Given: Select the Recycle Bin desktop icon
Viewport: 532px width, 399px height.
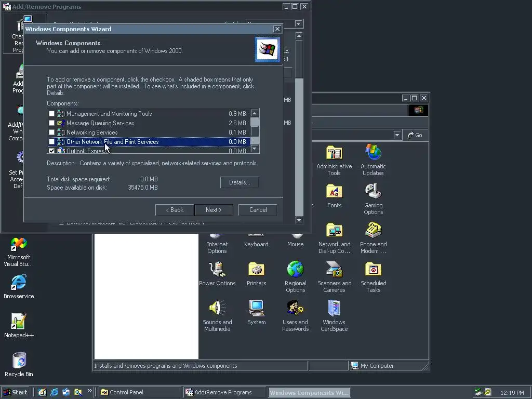Looking at the screenshot, I should [x=19, y=365].
